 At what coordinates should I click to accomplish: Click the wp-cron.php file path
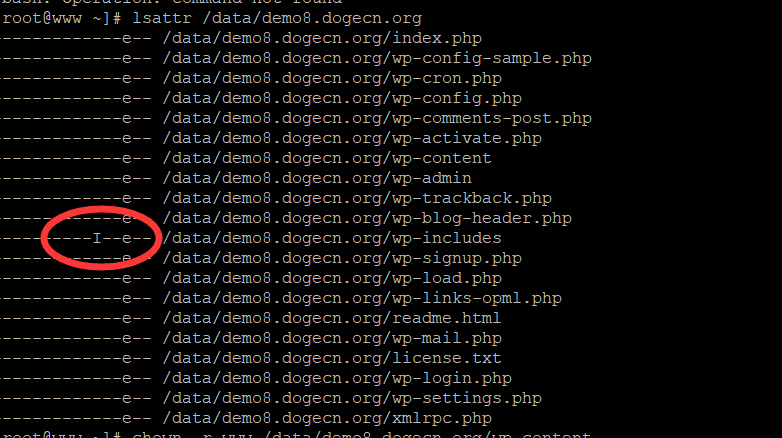[x=331, y=79]
